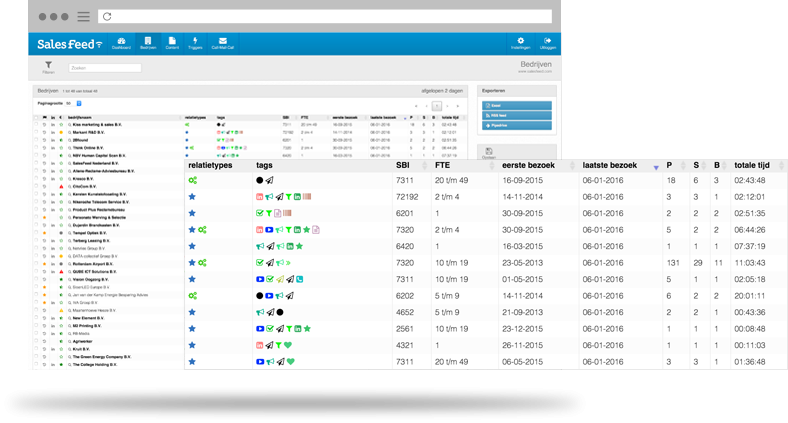Check the Markant R&D B.V. row checkbox
This screenshot has height=423, width=788.
point(36,132)
